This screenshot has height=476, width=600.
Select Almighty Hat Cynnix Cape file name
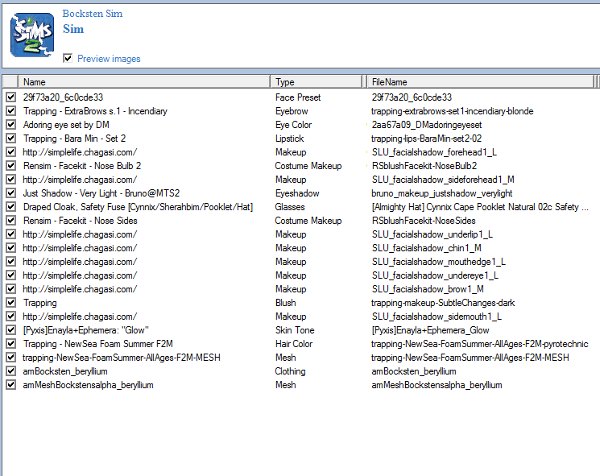(480, 207)
